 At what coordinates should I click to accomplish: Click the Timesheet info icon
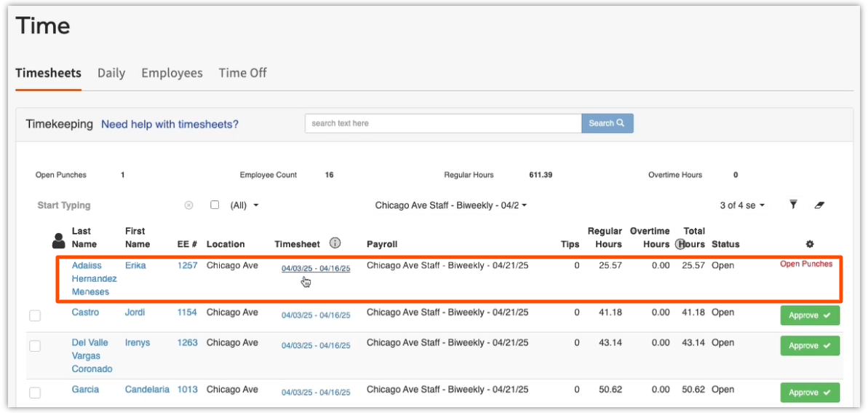pos(335,243)
